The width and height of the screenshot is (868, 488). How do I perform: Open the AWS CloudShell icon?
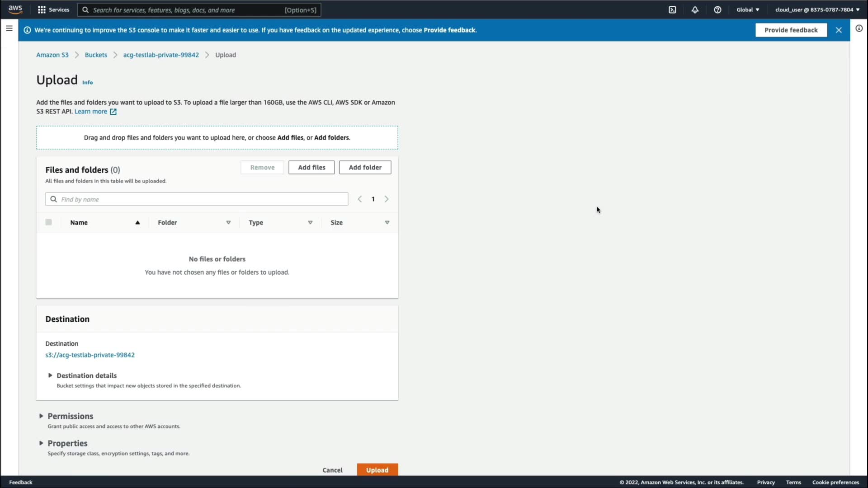coord(672,9)
